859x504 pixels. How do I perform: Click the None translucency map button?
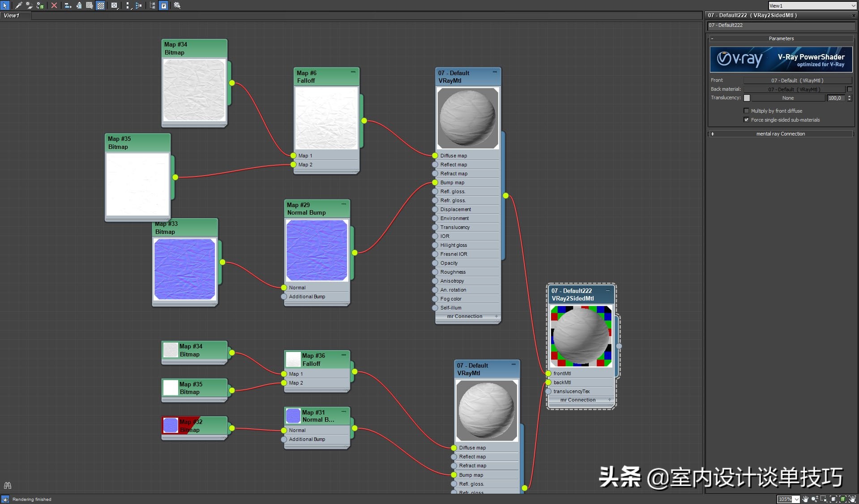click(x=788, y=98)
